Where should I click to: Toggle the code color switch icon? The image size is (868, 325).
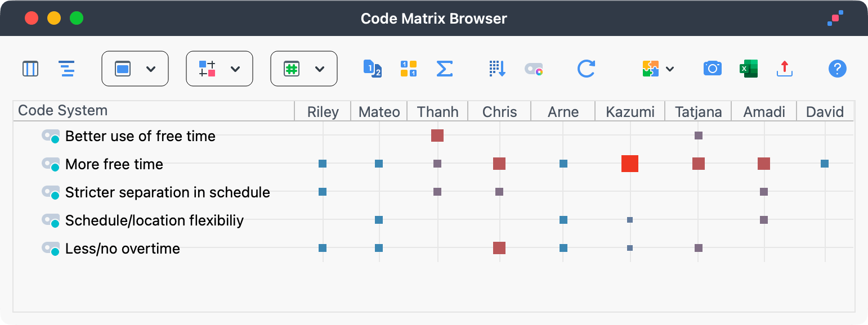pyautogui.click(x=534, y=69)
